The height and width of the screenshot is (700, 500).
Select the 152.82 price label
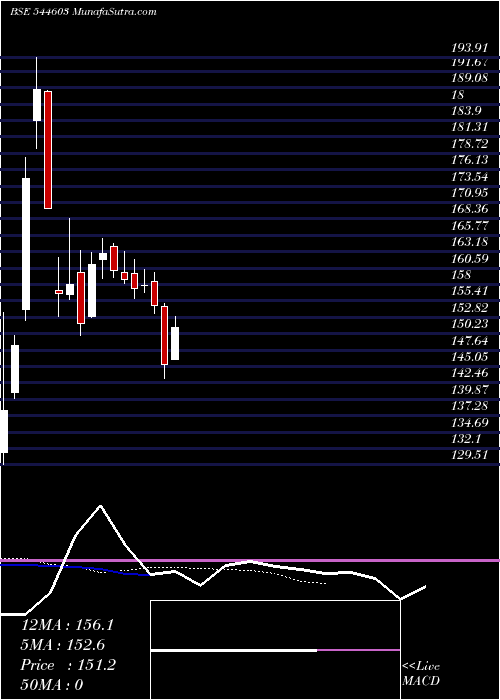(x=470, y=308)
